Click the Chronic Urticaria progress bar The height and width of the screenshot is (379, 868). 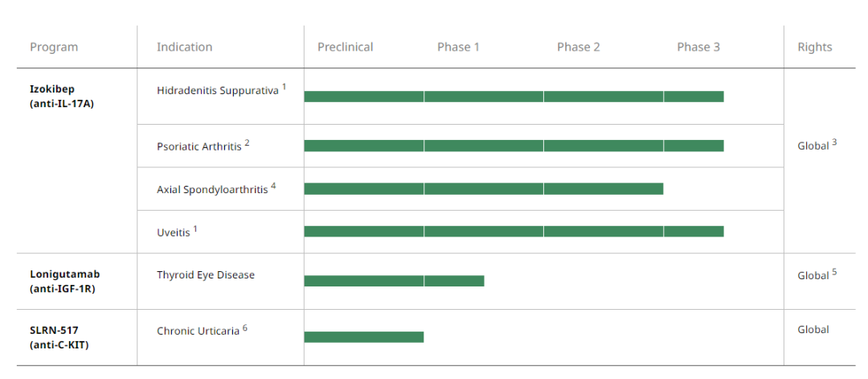[x=363, y=337]
